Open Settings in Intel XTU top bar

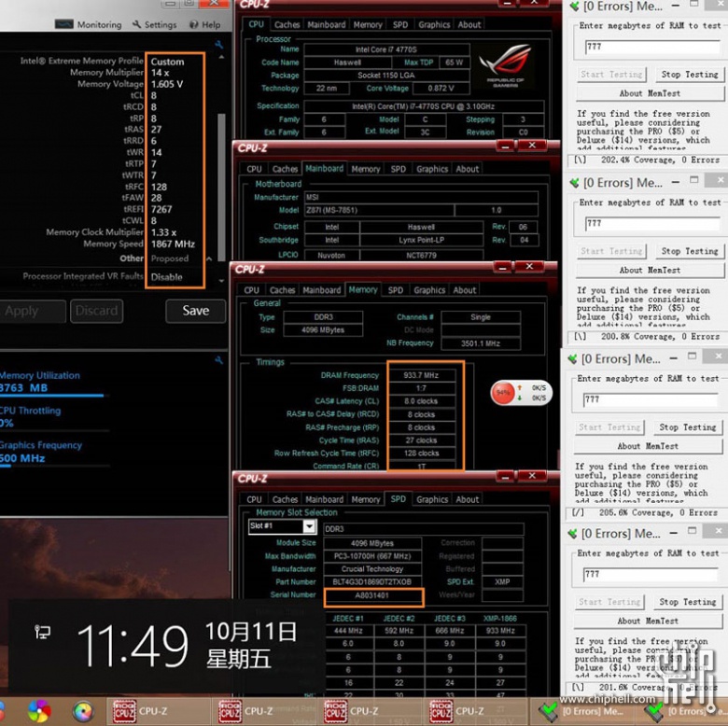pyautogui.click(x=155, y=24)
